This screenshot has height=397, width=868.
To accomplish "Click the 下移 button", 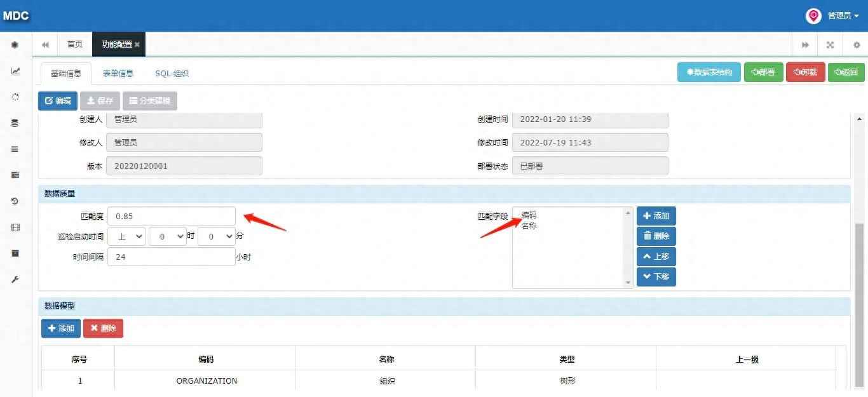I will (x=656, y=277).
